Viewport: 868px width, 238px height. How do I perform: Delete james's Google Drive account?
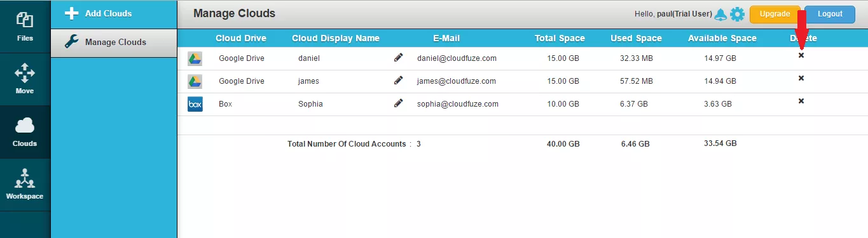coord(801,78)
